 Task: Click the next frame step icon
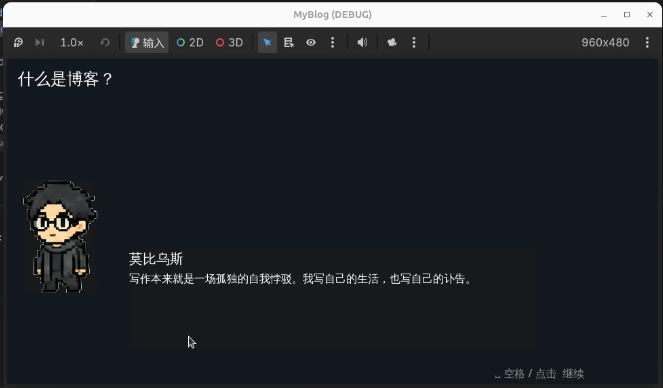(40, 42)
